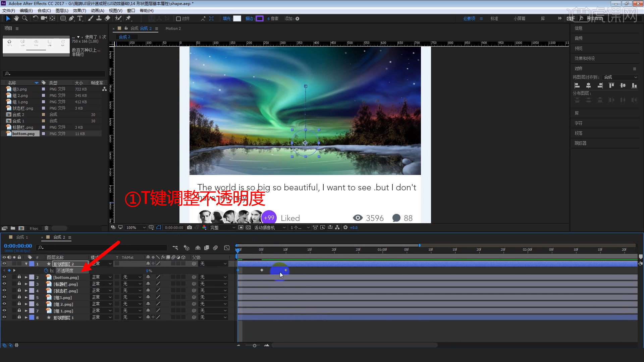Select the Unified Camera tool

[x=44, y=18]
